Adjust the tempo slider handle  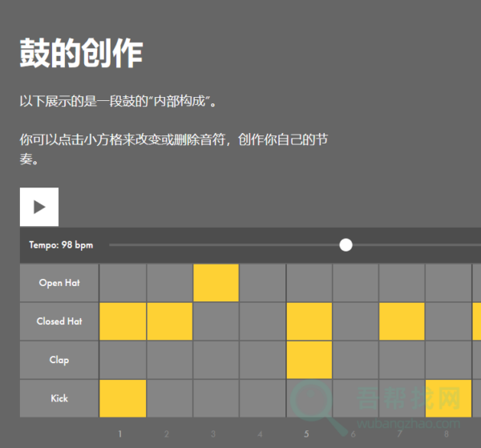pos(346,244)
